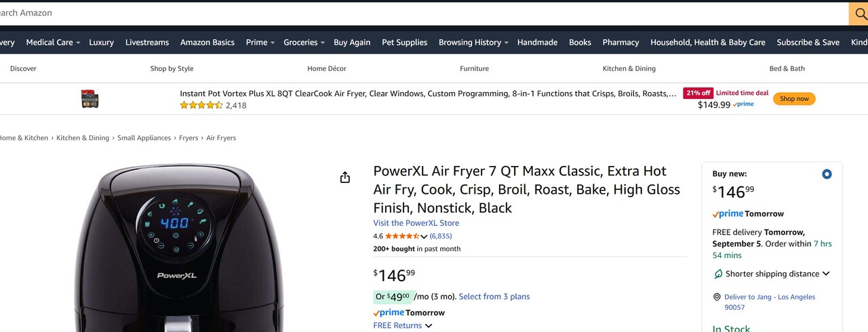Image resolution: width=868 pixels, height=332 pixels.
Task: Click the Instant Pot ad thumbnail image
Action: pos(90,99)
